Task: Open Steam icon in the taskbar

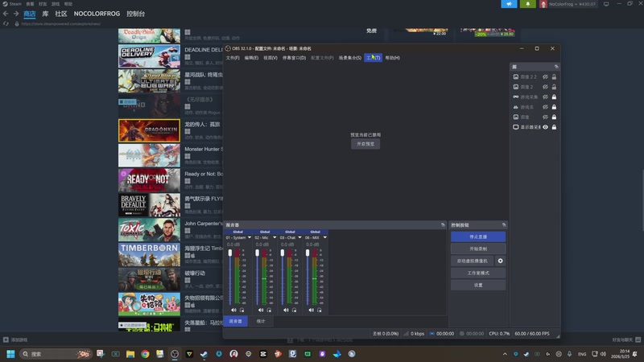Action: click(204, 354)
